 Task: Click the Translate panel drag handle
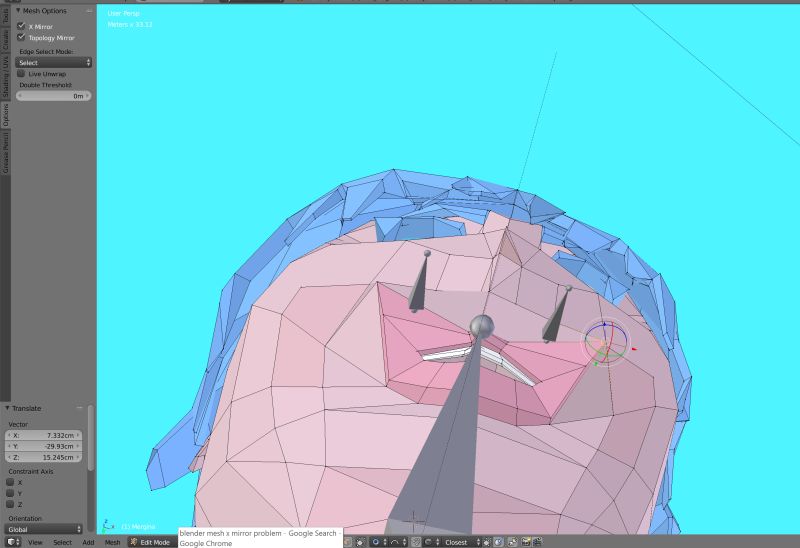point(80,408)
